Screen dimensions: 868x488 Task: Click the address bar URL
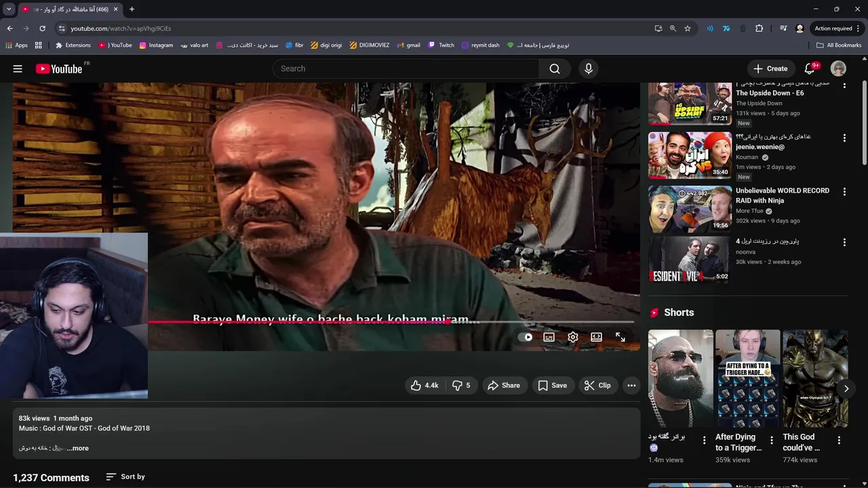click(x=121, y=28)
